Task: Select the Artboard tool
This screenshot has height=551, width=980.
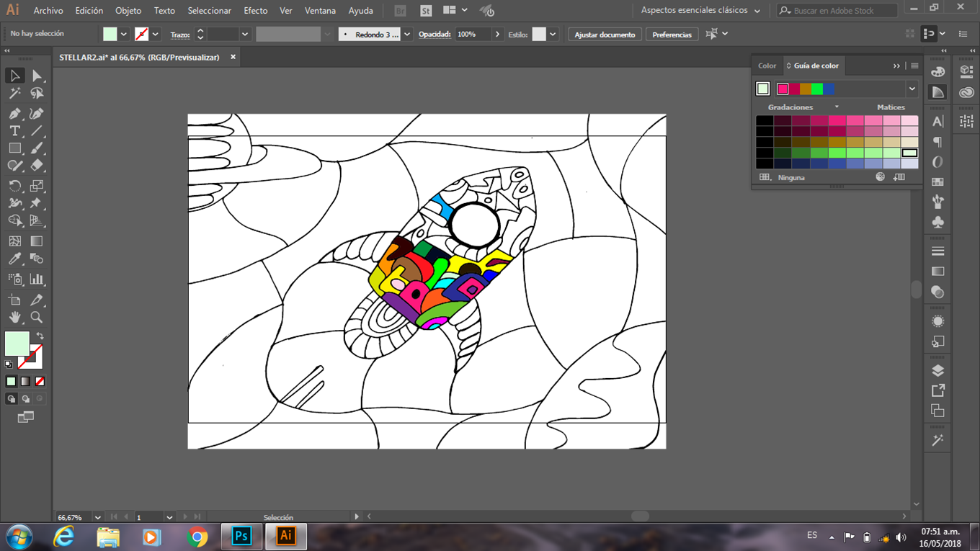Action: pyautogui.click(x=14, y=300)
